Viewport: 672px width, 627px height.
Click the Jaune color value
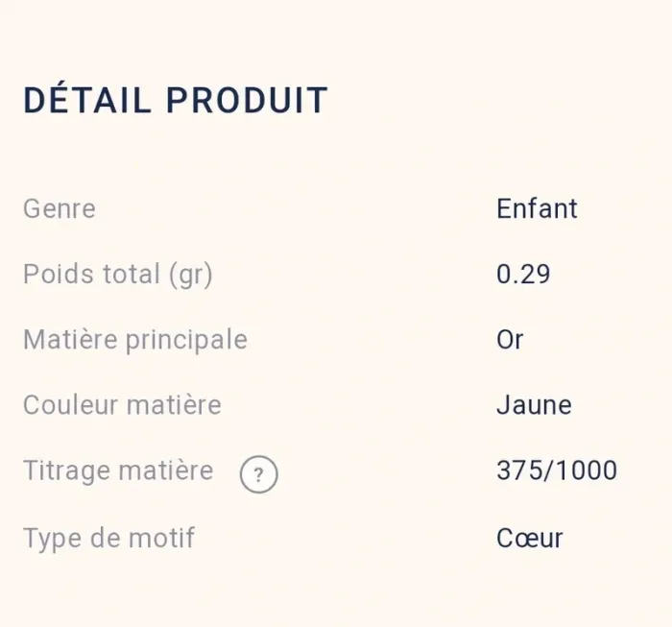pos(534,405)
